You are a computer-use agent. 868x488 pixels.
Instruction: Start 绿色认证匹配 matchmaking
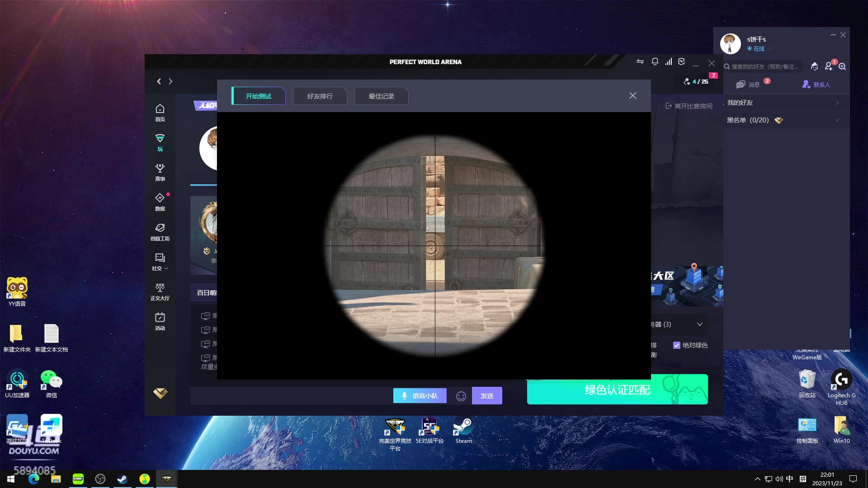click(617, 389)
